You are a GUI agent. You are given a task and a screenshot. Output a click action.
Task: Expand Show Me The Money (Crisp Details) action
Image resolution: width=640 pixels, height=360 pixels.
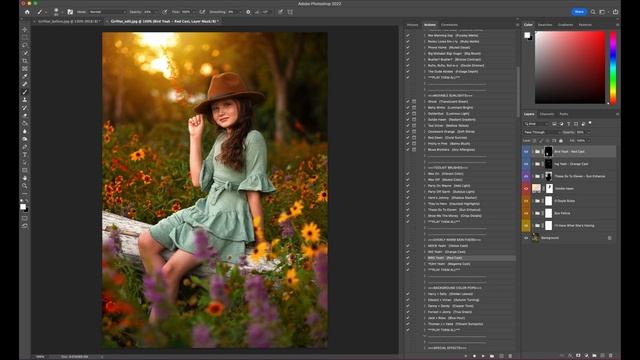coord(424,216)
